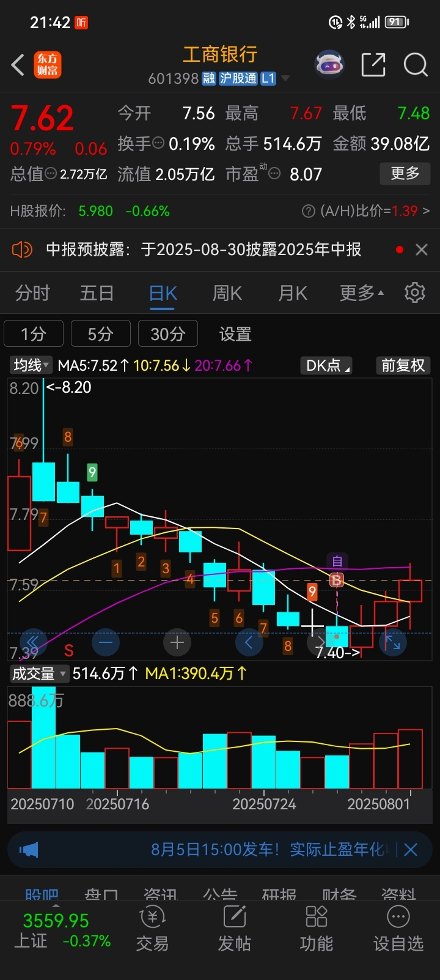Tap the B buy signal marker
The height and width of the screenshot is (980, 440).
click(x=336, y=580)
